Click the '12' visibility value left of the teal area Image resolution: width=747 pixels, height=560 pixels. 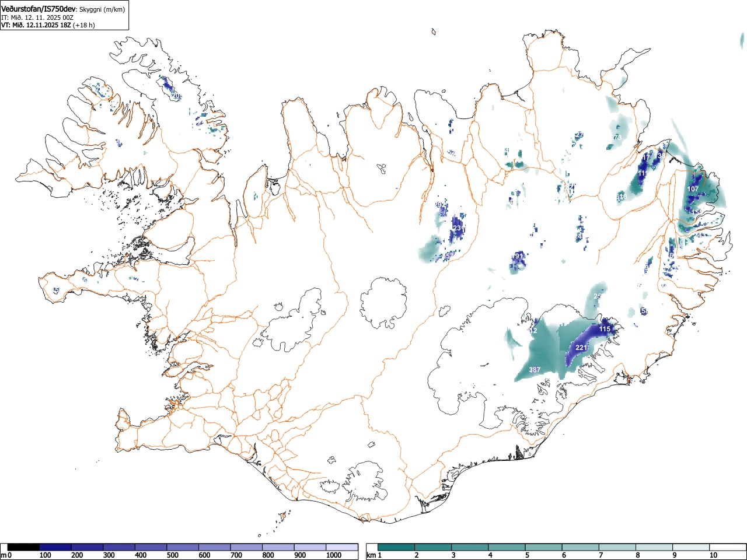[x=533, y=331]
